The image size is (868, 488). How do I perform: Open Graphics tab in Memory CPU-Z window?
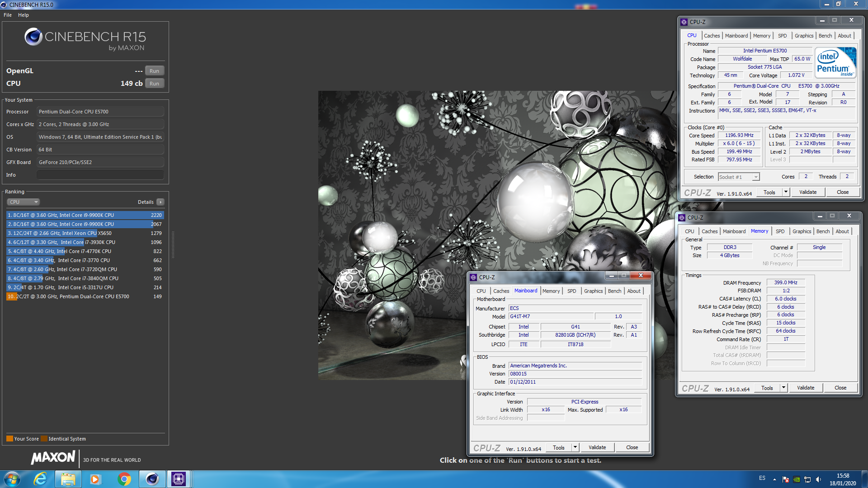(802, 231)
